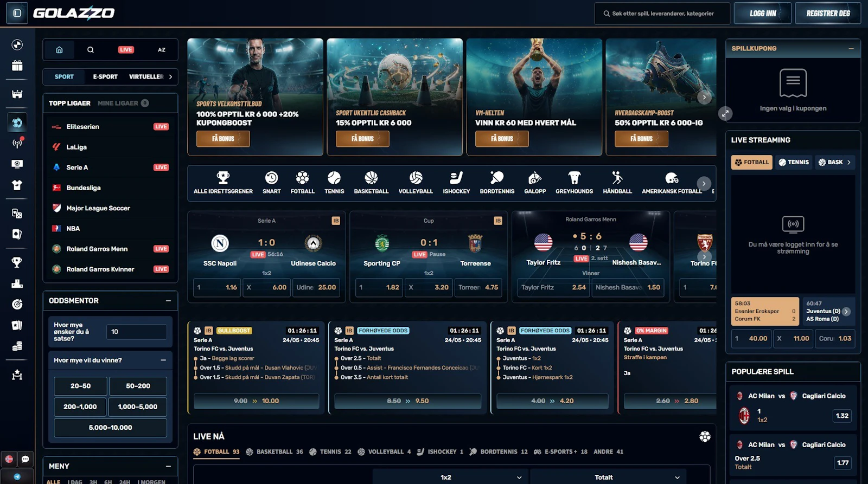Select the 200-1,000 win amount option
Viewport: 868px width, 484px height.
tap(81, 406)
